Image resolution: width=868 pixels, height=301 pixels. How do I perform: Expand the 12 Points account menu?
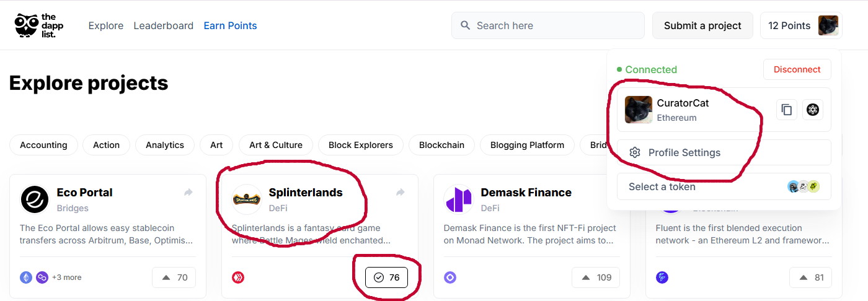coord(801,25)
